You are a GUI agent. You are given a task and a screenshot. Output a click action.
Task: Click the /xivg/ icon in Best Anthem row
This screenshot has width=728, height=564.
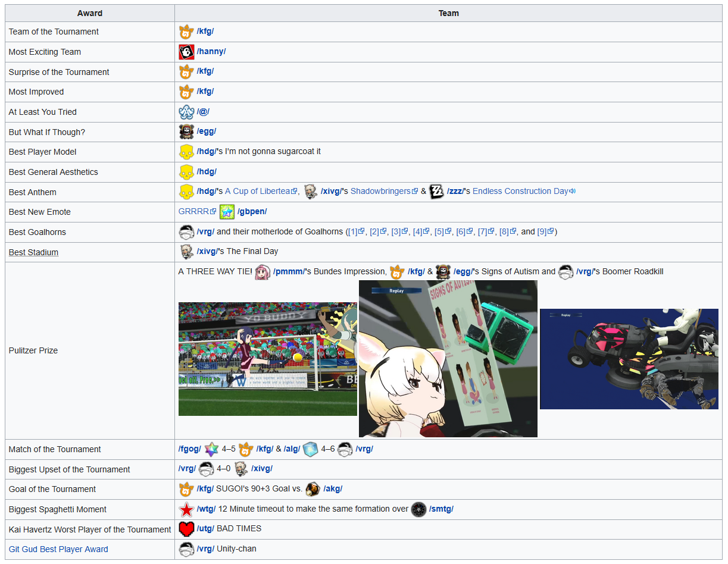[310, 192]
